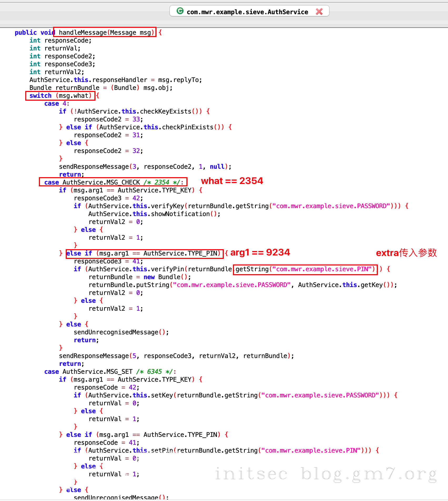Click the switch keyword before msg.what
This screenshot has height=501, width=448.
point(40,95)
